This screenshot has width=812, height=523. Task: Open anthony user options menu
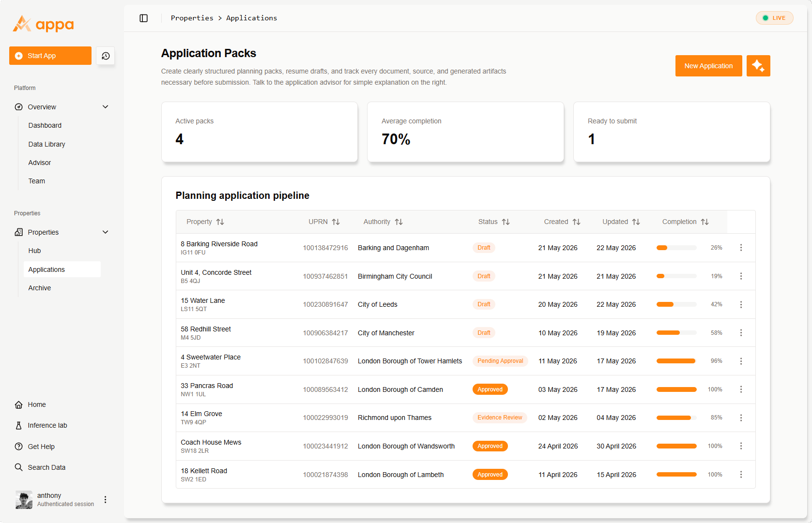[x=106, y=499]
